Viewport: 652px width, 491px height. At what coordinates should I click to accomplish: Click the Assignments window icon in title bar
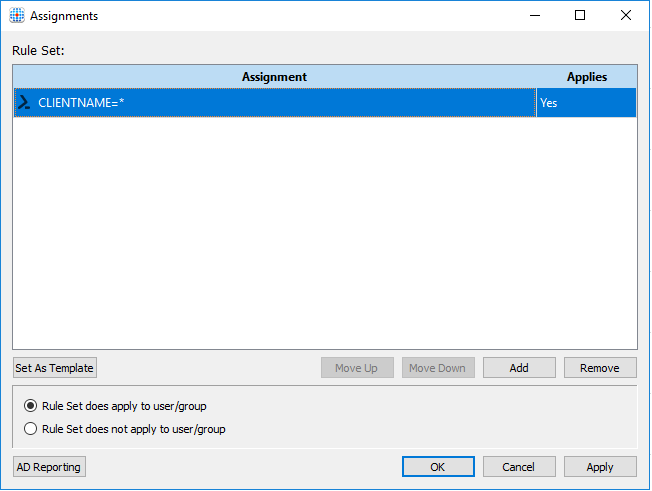click(17, 16)
